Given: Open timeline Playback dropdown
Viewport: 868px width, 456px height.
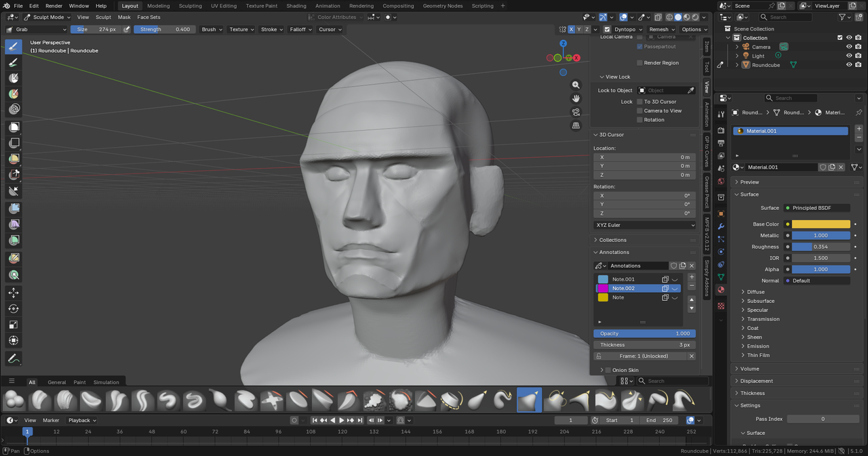Looking at the screenshot, I should click(82, 420).
